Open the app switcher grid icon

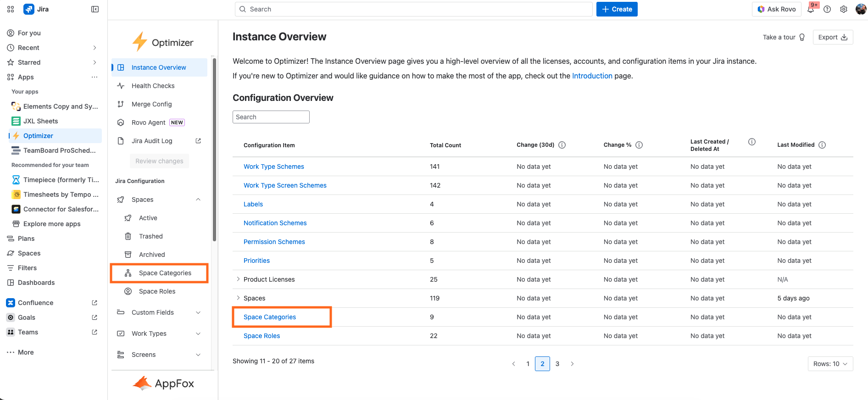pos(11,9)
